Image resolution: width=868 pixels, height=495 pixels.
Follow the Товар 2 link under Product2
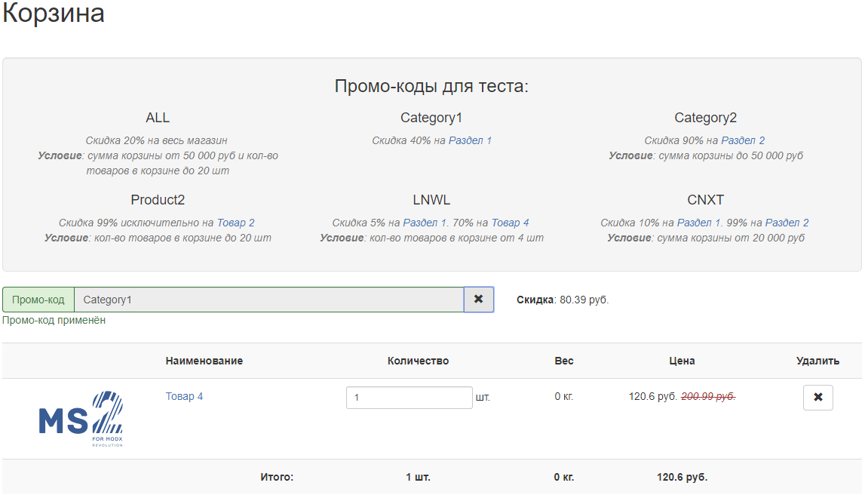[235, 223]
